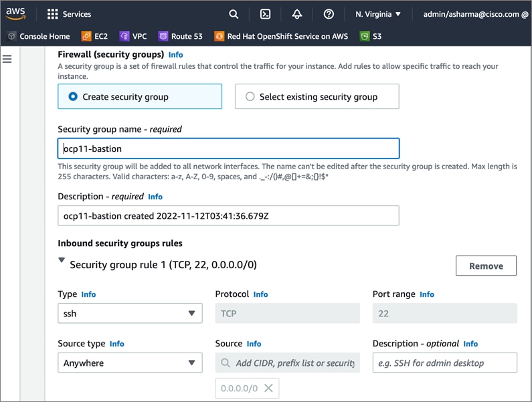Click Info link next to Firewall heading
532x402 pixels.
coord(175,54)
